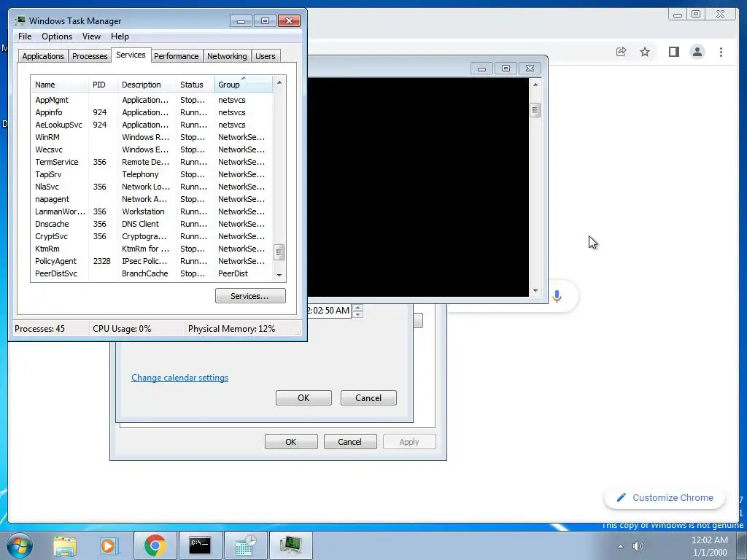Select the Appinfo service row
This screenshot has width=747, height=560.
coord(152,112)
